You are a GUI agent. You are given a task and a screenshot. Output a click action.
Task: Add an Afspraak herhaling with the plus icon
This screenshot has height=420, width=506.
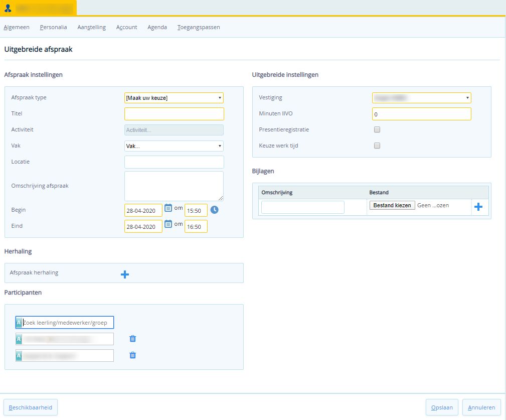tap(125, 274)
